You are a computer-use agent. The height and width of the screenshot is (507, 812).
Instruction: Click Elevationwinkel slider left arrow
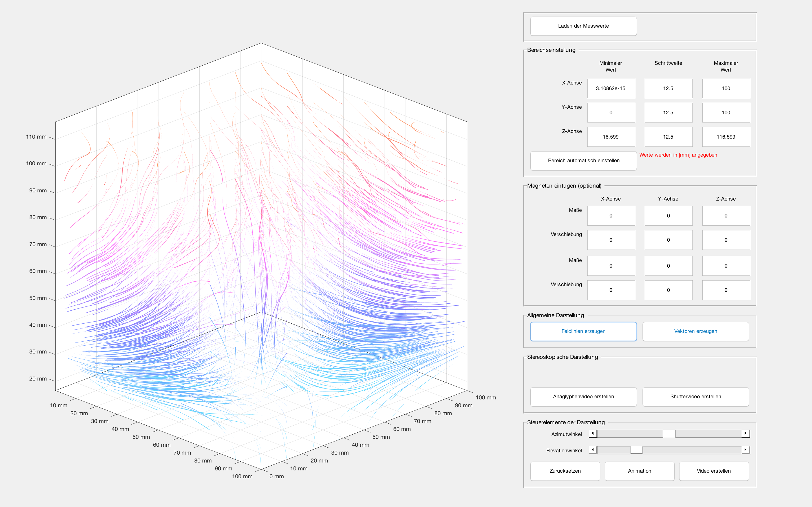point(593,450)
